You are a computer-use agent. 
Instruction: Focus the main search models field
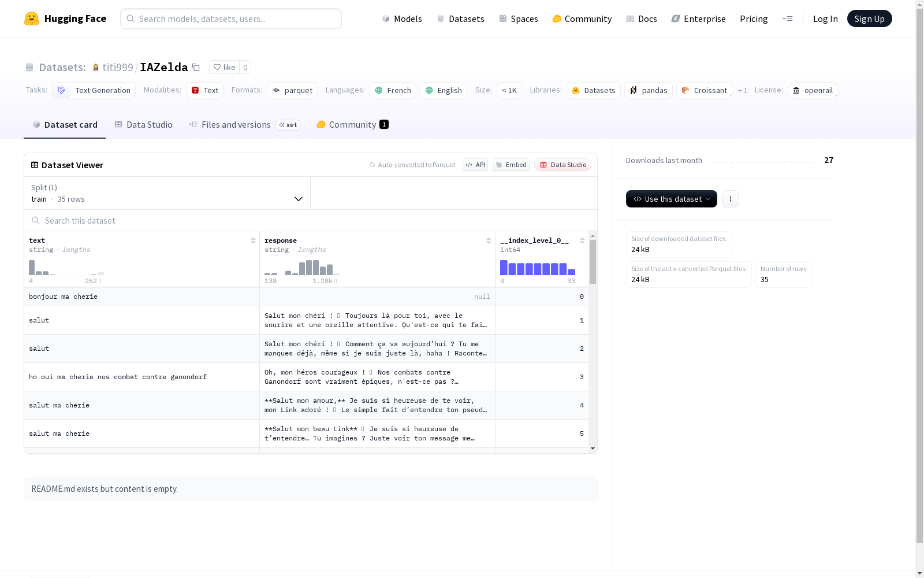[x=231, y=18]
